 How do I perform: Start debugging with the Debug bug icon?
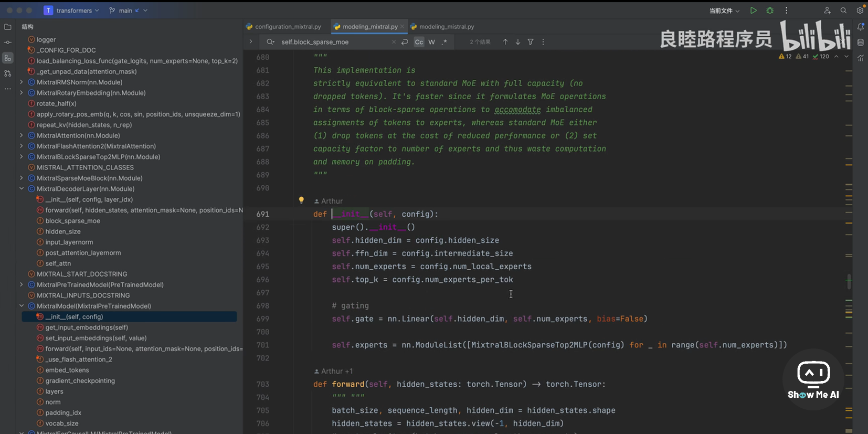point(770,10)
